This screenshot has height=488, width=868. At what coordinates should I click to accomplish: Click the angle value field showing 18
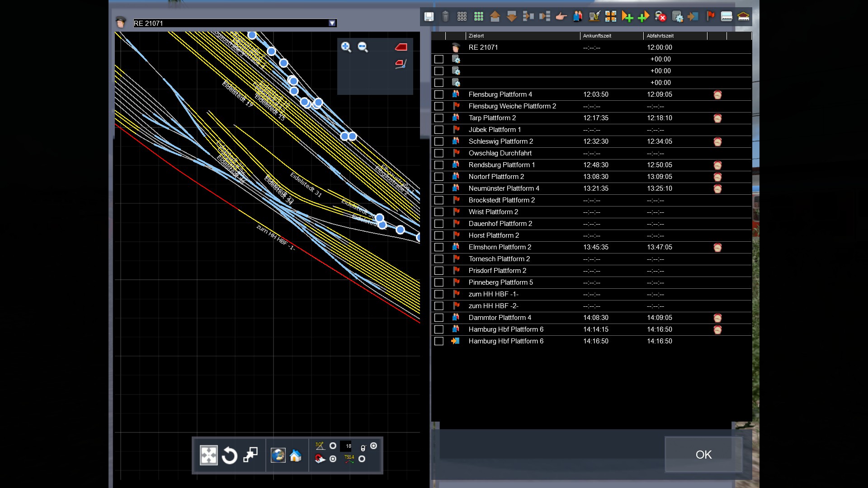[347, 446]
